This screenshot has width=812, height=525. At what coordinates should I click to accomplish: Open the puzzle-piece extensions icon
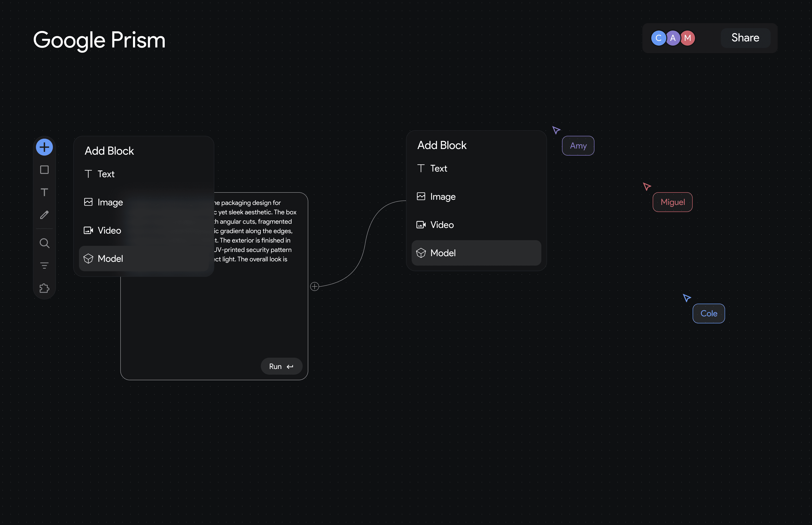tap(44, 288)
